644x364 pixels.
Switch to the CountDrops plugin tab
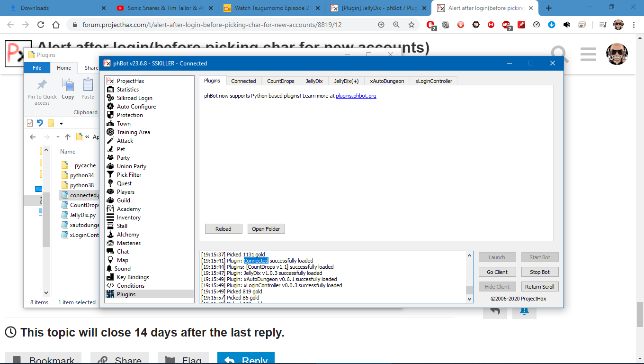pyautogui.click(x=280, y=81)
